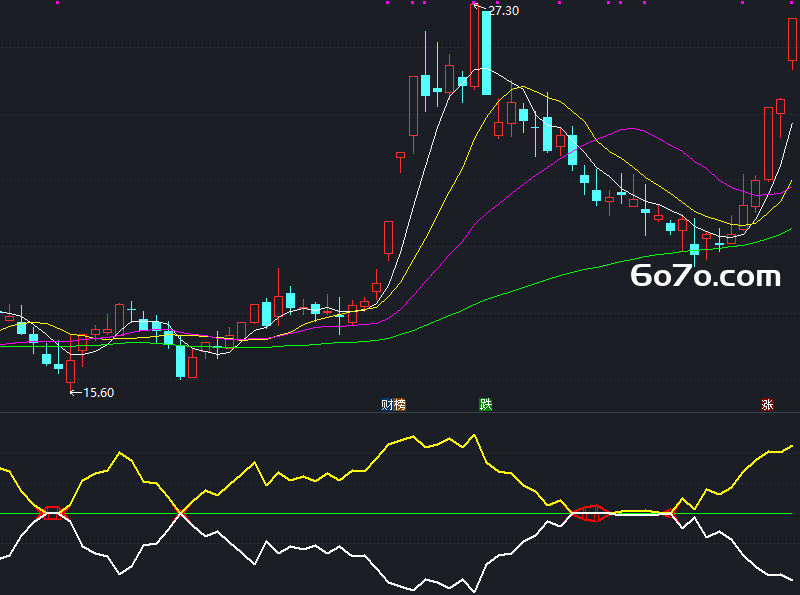800x595 pixels.
Task: Select the 27.30 high price label
Action: (504, 11)
